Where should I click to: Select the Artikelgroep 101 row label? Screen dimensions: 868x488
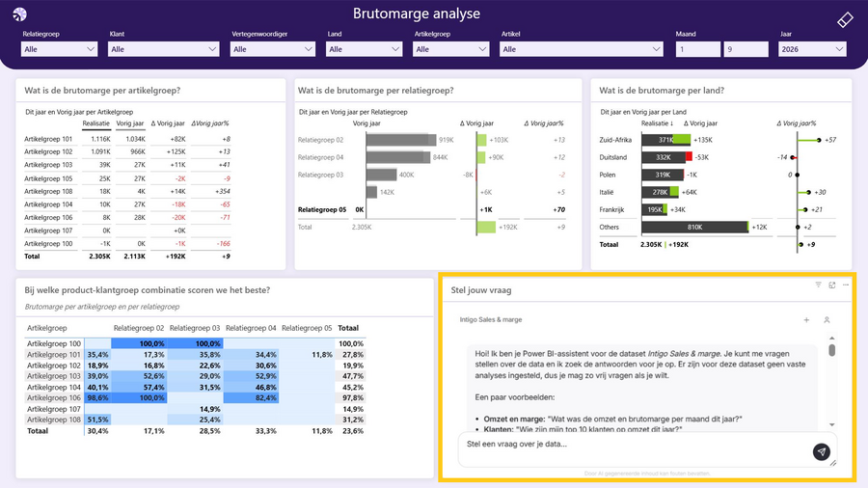(x=48, y=139)
